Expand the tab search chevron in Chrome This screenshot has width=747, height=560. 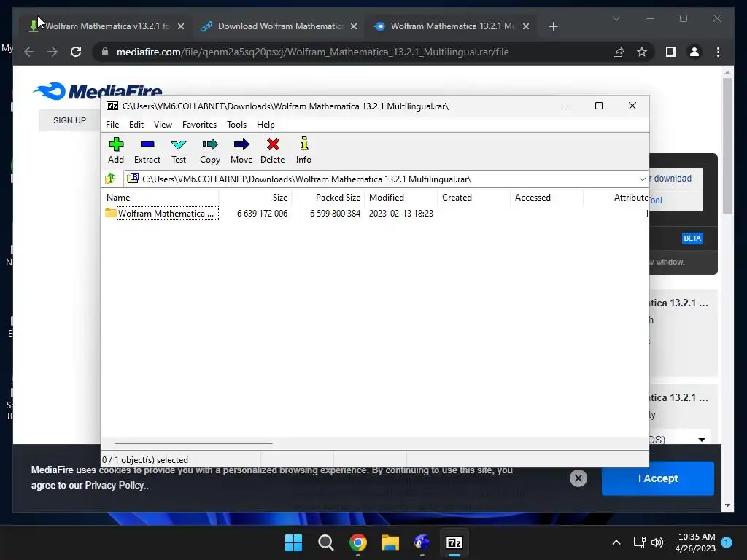[x=616, y=18]
